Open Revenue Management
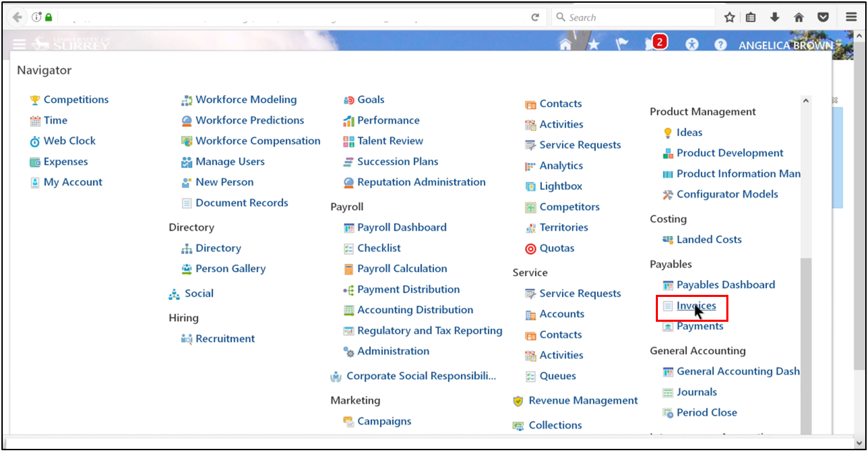 pyautogui.click(x=583, y=400)
